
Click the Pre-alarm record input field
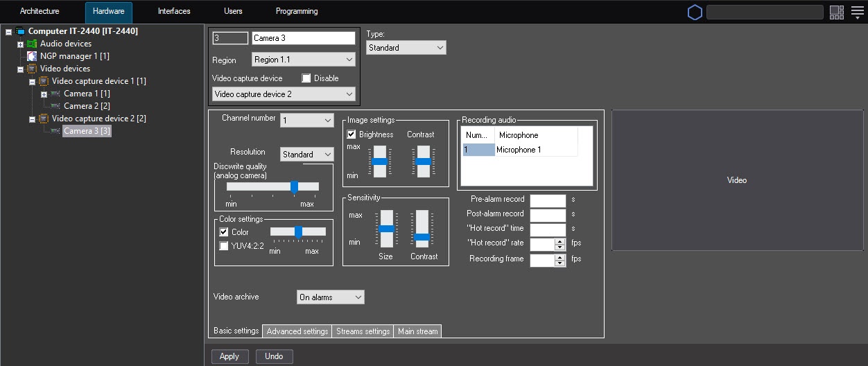point(548,200)
